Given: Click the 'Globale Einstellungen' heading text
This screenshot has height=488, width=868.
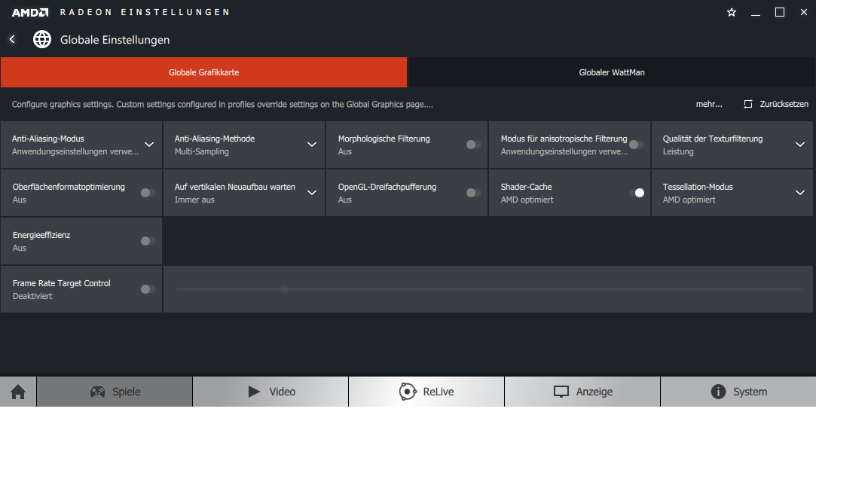Looking at the screenshot, I should [x=115, y=40].
